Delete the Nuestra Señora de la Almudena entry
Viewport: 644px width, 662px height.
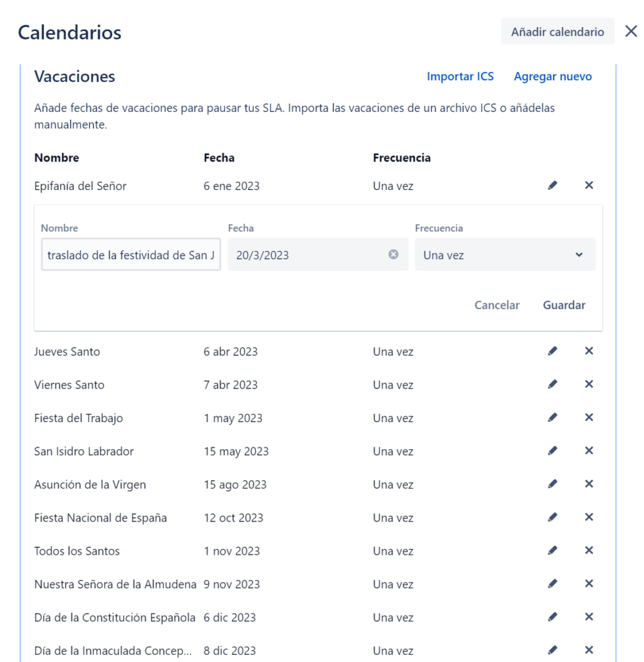(589, 584)
